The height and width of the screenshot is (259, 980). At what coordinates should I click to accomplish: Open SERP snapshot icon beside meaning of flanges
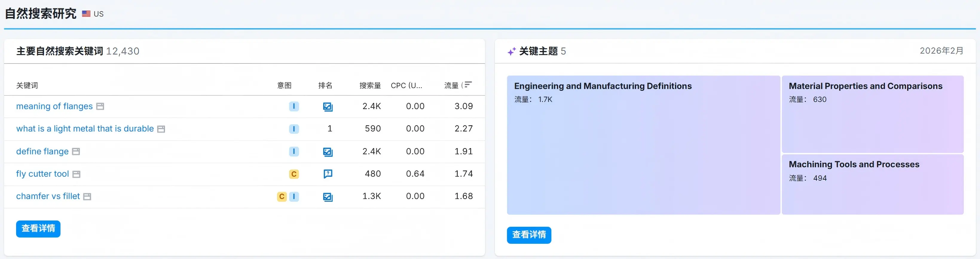pos(100,107)
